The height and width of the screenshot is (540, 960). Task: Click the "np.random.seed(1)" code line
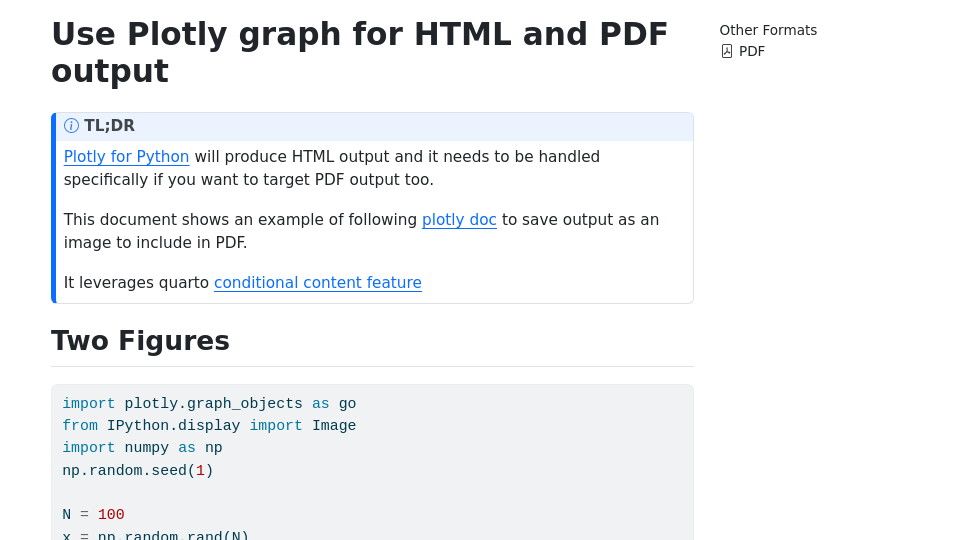click(x=138, y=470)
